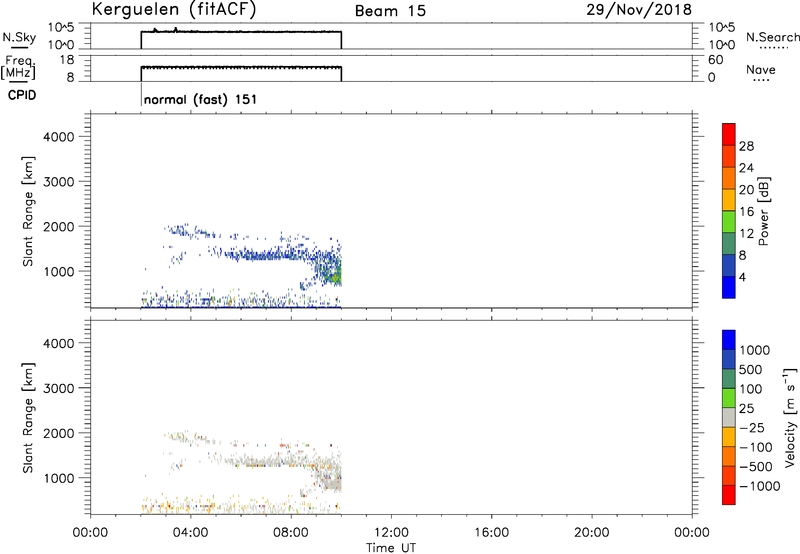This screenshot has width=800, height=554.
Task: Select Velocity colorbar segment between 500 and 1000
Action: point(729,359)
